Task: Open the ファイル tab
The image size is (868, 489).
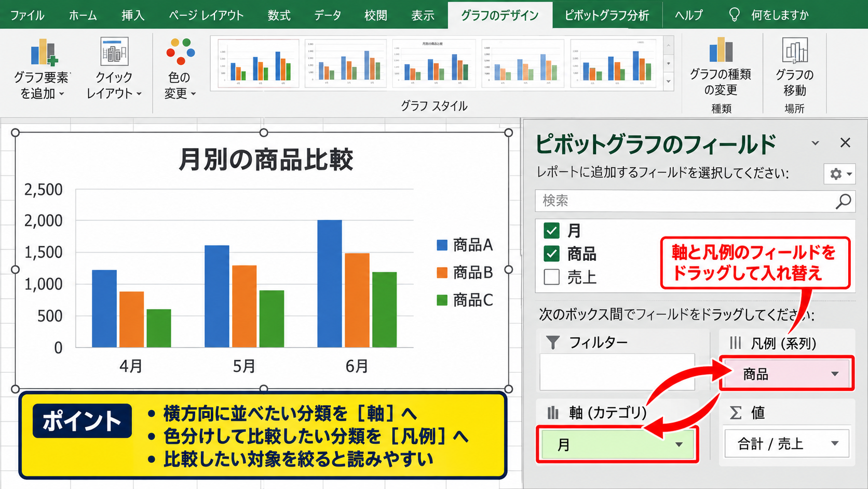Action: [27, 15]
